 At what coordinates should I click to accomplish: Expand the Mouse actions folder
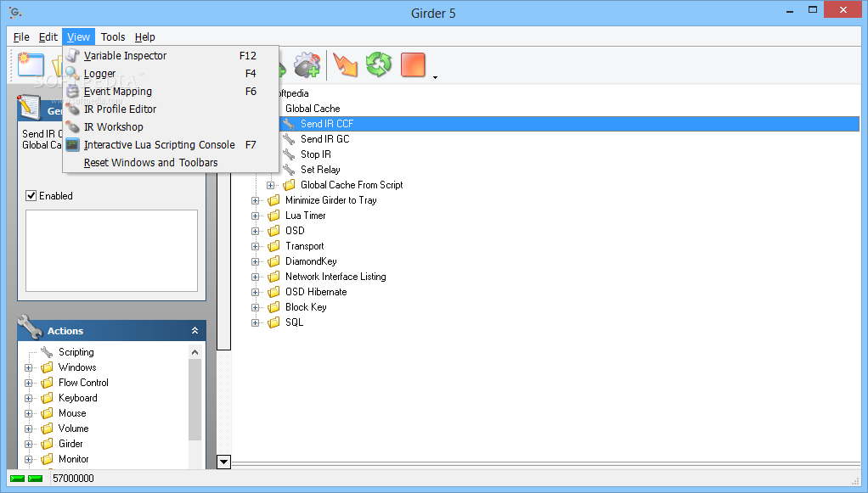[29, 414]
